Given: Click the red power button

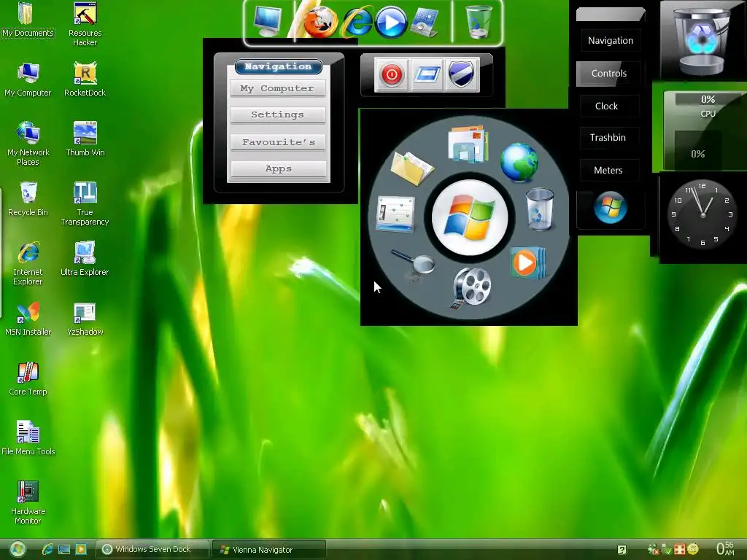Looking at the screenshot, I should point(392,74).
